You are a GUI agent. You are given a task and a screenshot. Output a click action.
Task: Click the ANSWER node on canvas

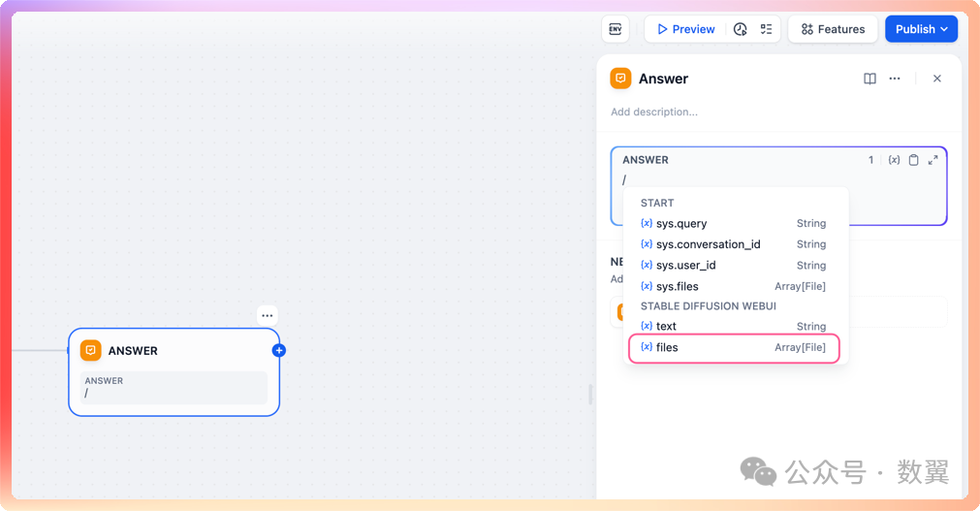coord(174,372)
